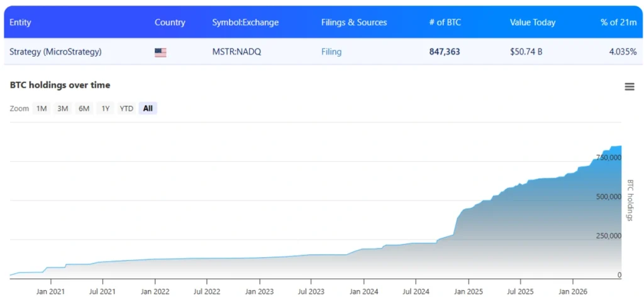Set chart zoom to YTD
Image resolution: width=644 pixels, height=297 pixels.
126,108
